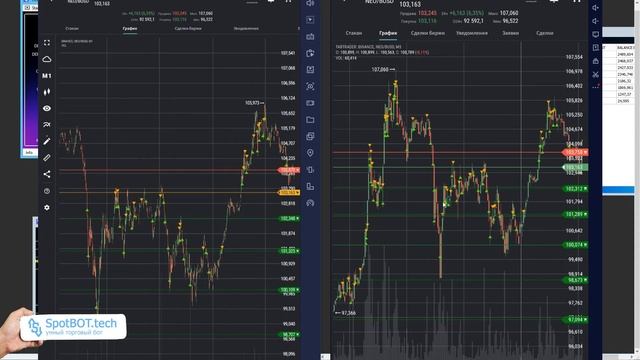The height and width of the screenshot is (360, 640).
Task: Click the location pin icon in middle sidebar
Action: point(310,153)
